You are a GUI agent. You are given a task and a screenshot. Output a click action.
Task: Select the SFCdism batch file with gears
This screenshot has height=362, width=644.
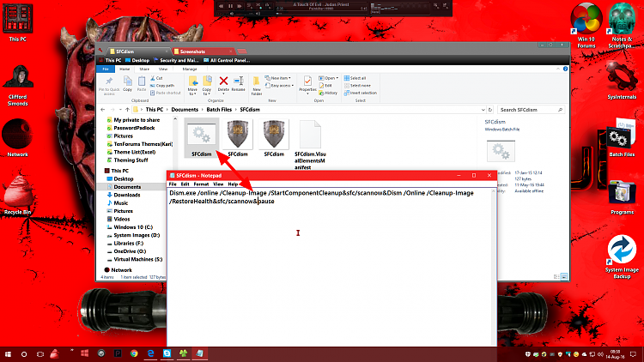(201, 138)
